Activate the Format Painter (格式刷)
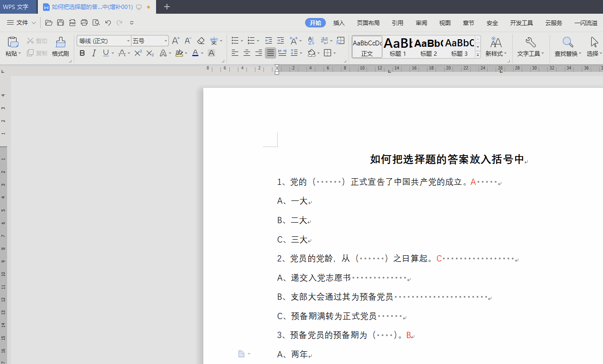This screenshot has height=364, width=603. 61,46
